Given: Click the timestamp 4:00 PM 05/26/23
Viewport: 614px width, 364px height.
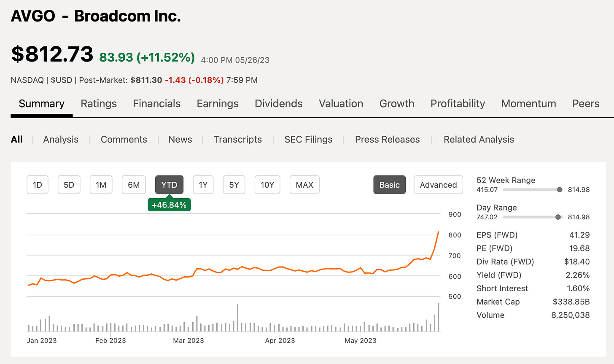Looking at the screenshot, I should pyautogui.click(x=235, y=60).
